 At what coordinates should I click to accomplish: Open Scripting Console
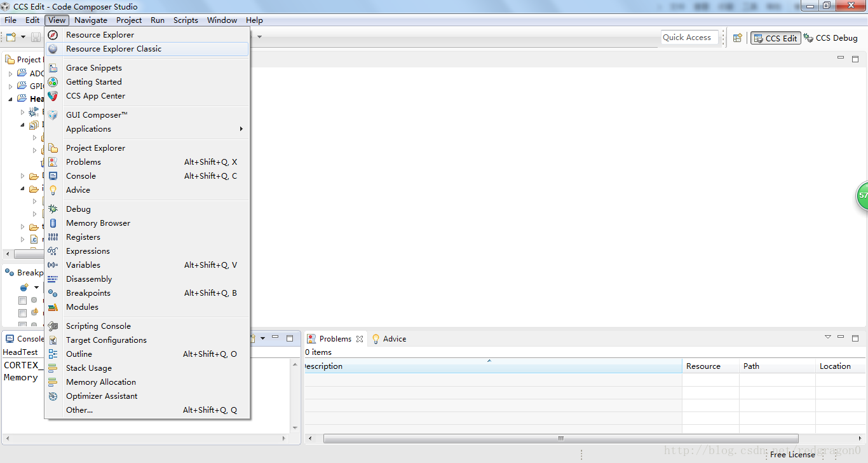point(147,326)
